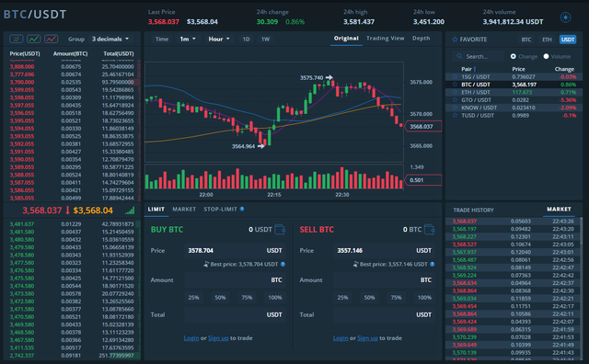Set chart interval to 1D
This screenshot has width=589, height=364.
coord(246,39)
